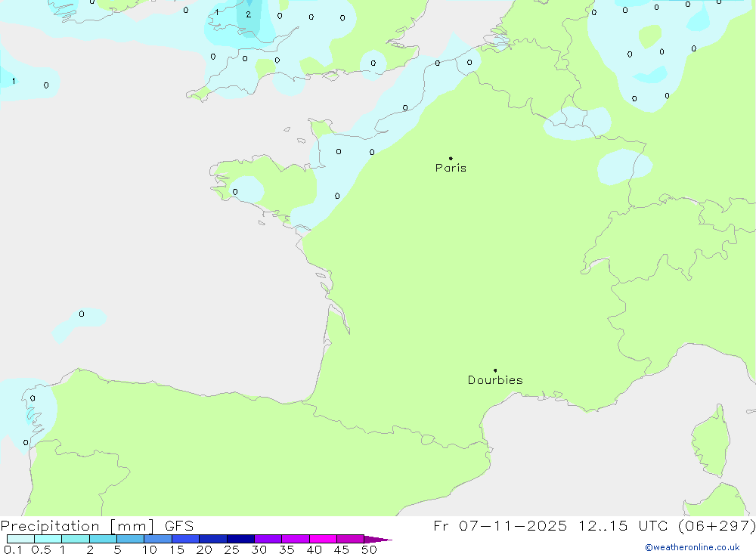Screen dimensions: 756x554
Task: Pick the 5–10 mm legend color
Action: pos(130,539)
